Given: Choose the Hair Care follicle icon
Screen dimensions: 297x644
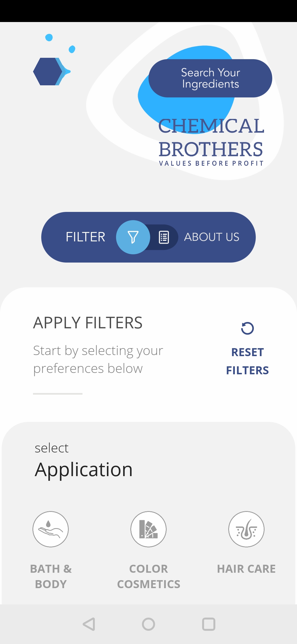Looking at the screenshot, I should (x=246, y=529).
